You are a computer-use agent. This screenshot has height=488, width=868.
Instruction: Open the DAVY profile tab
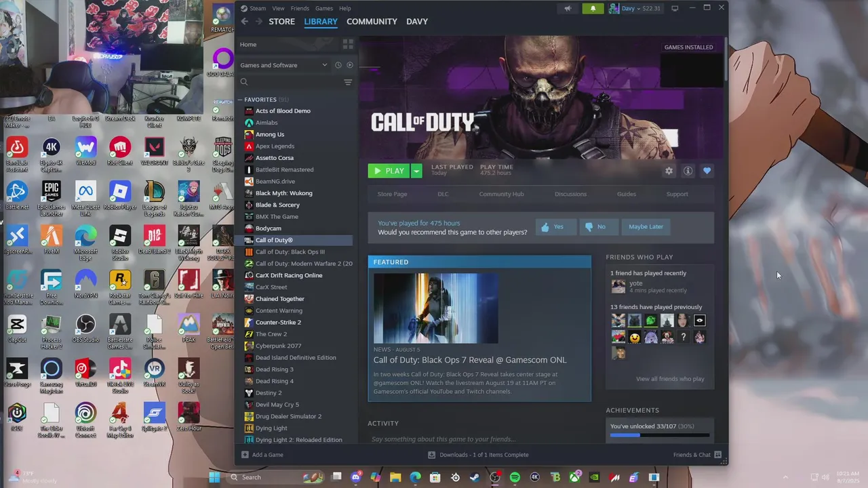coord(417,22)
